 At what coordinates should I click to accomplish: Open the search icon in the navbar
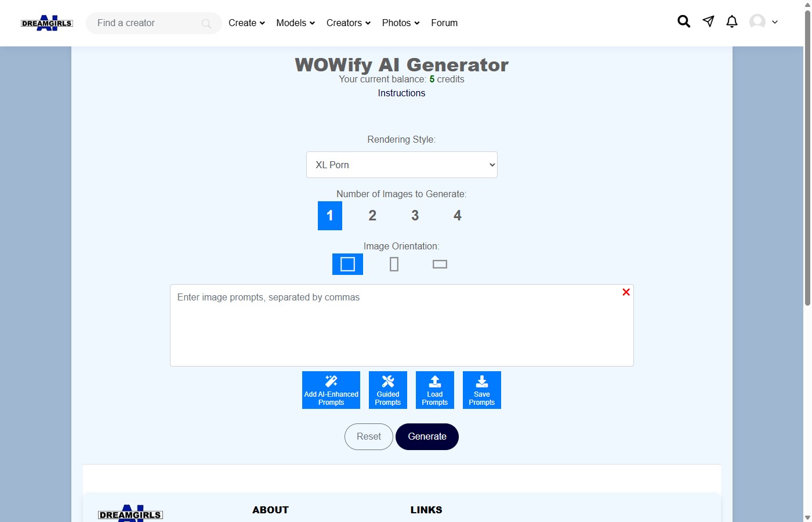(x=683, y=21)
